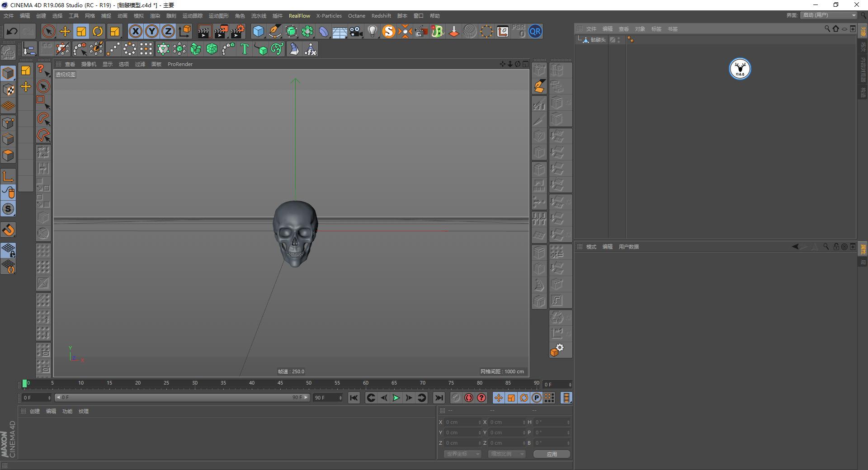Select the Text spline tool

[244, 49]
